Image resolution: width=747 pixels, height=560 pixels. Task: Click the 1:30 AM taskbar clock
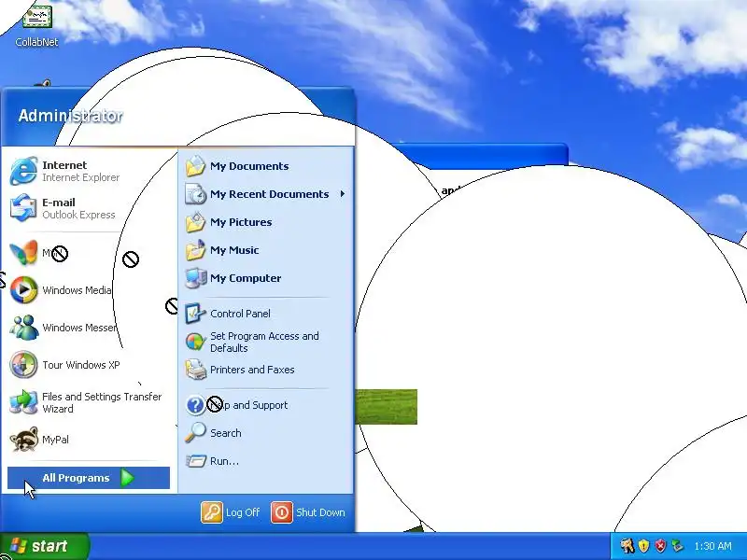tap(712, 546)
